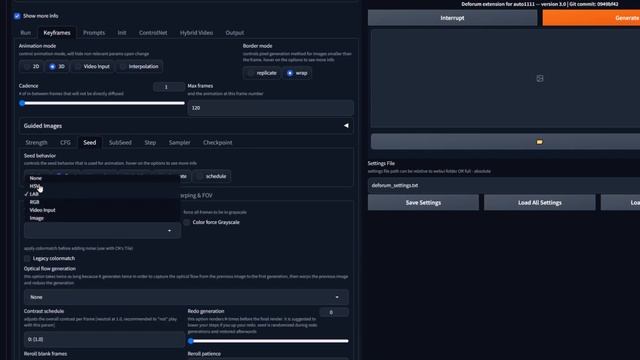Image resolution: width=640 pixels, height=360 pixels.
Task: Enable Legacy colormatch checkbox
Action: pos(27,258)
